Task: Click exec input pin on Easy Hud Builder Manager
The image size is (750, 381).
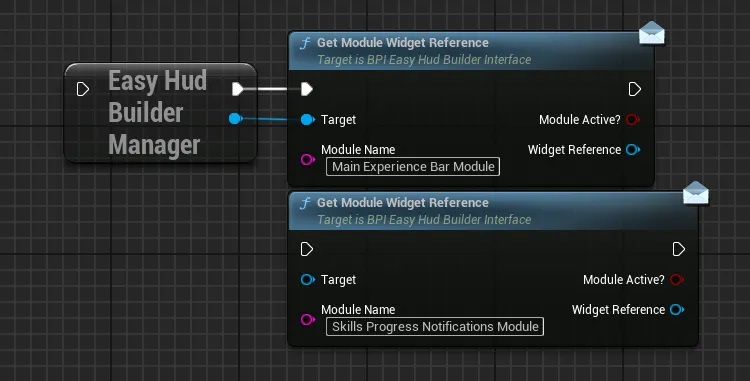Action: tap(83, 89)
